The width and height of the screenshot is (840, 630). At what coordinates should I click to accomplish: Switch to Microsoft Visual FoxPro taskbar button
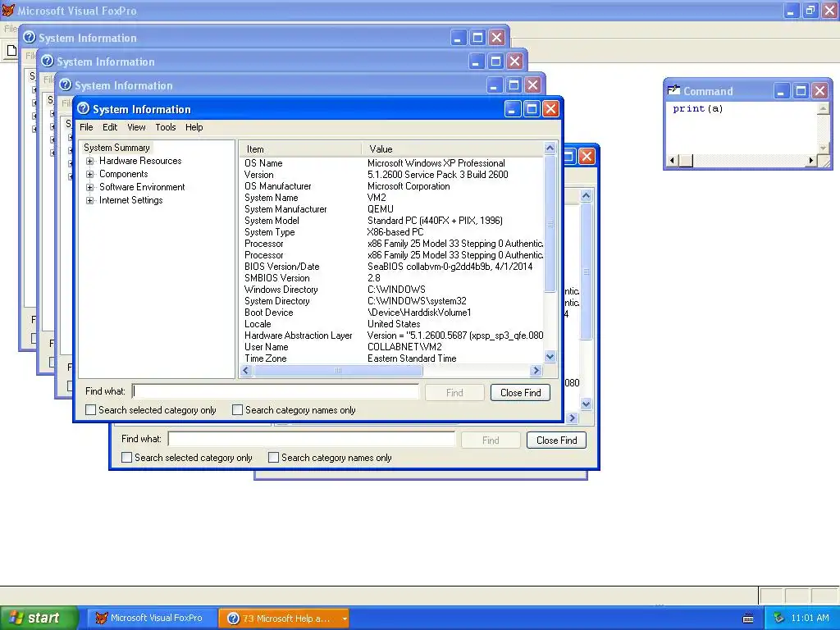pyautogui.click(x=151, y=619)
